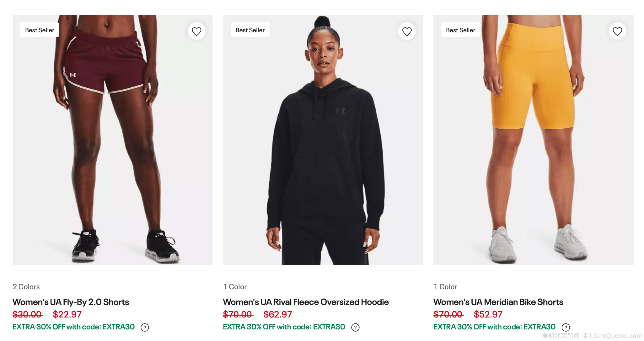Toggle wishlist heart on Rival Fleece Hoodie
The image size is (644, 341).
pyautogui.click(x=407, y=31)
